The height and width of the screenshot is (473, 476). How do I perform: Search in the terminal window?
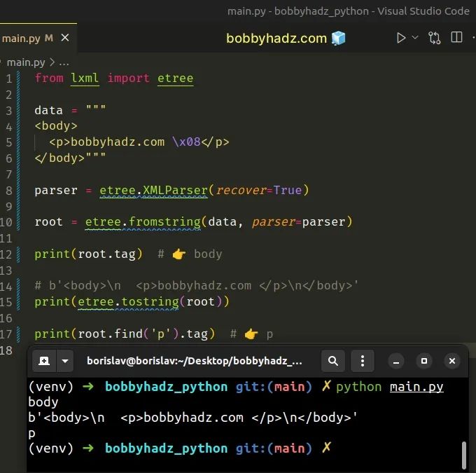point(333,361)
